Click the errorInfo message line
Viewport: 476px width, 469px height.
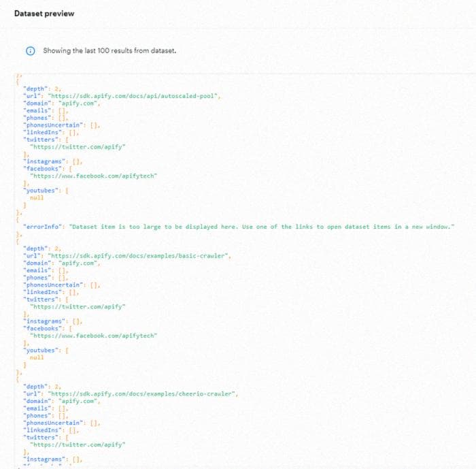click(x=239, y=227)
